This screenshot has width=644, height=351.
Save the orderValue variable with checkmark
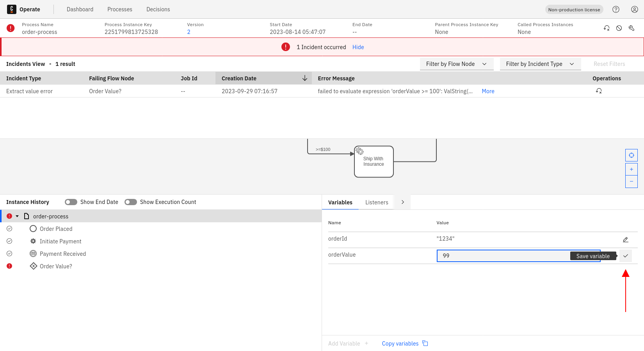[x=626, y=256]
